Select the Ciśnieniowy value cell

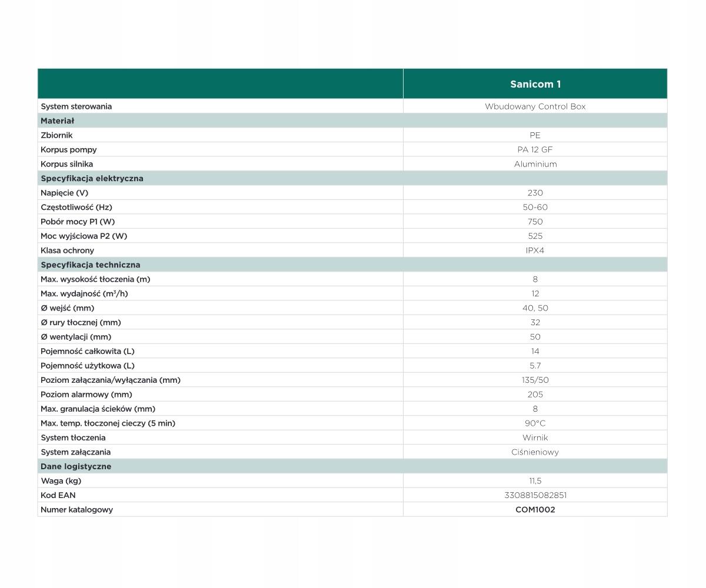535,452
